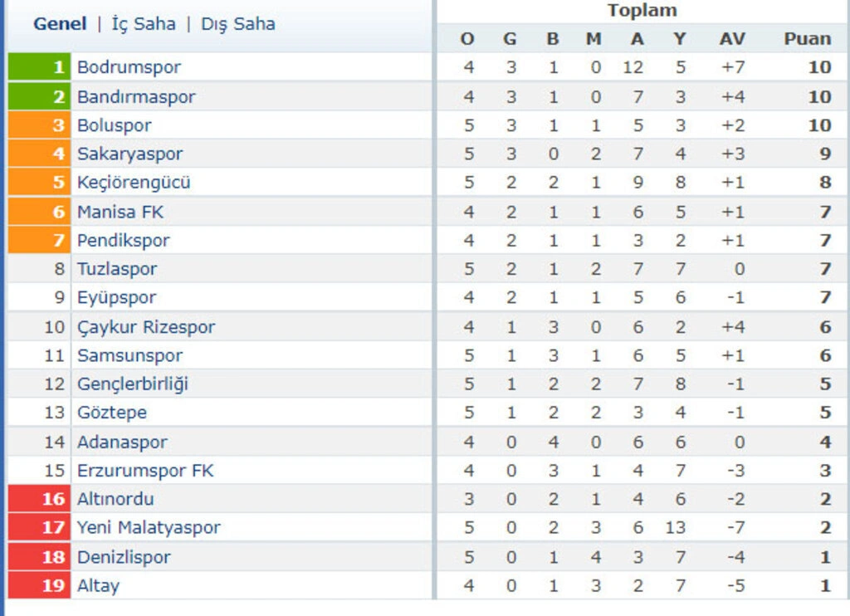Click the AV column header
Viewport: 850px width, 616px height.
point(732,38)
